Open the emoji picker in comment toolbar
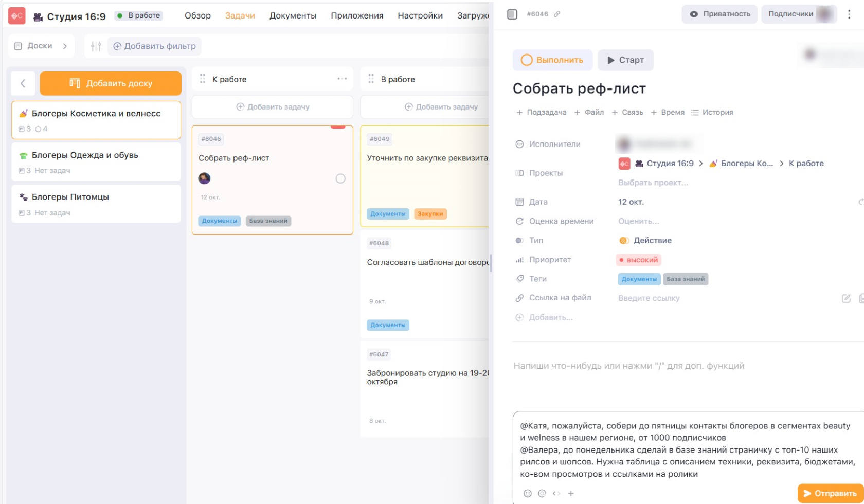The height and width of the screenshot is (504, 864). tap(527, 493)
